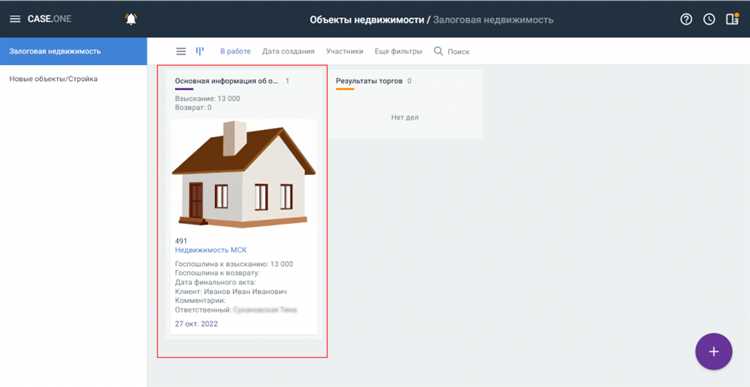Viewport: 750px width, 387px height.
Task: Open notifications bell
Action: pyautogui.click(x=131, y=19)
